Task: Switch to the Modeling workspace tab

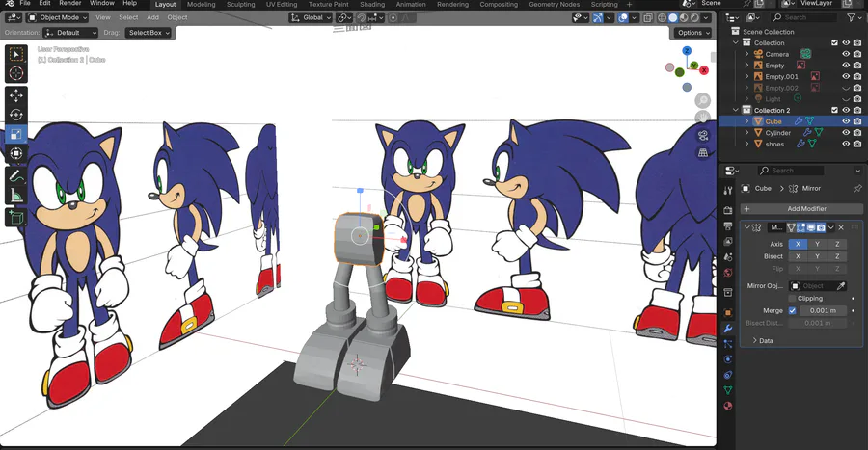Action: pyautogui.click(x=201, y=4)
